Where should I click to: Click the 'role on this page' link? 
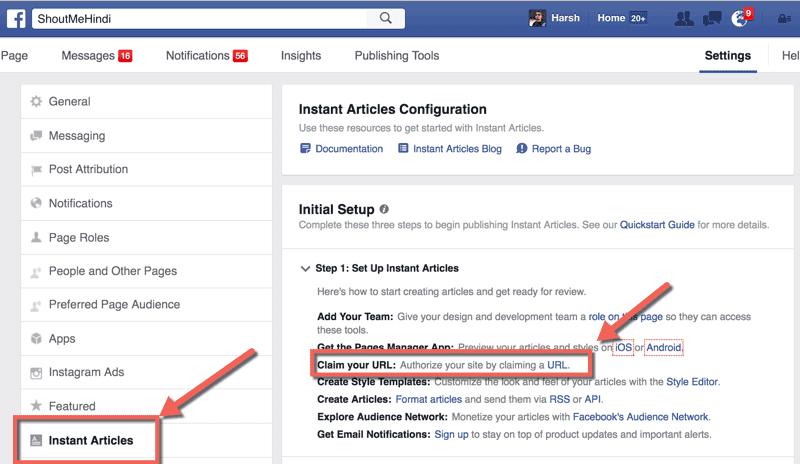click(626, 316)
